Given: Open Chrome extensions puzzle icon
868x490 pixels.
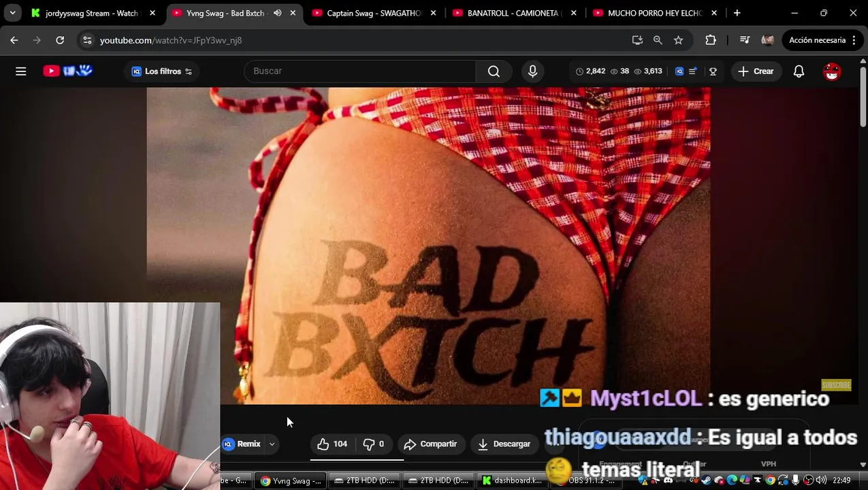Looking at the screenshot, I should (710, 40).
